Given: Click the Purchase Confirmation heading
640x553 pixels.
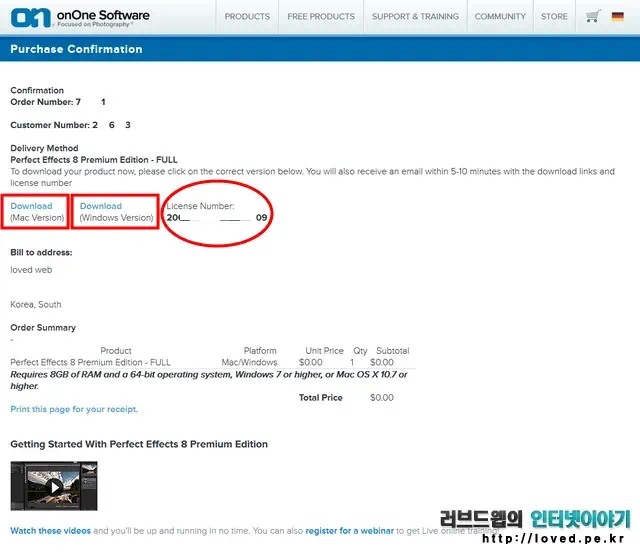Looking at the screenshot, I should point(76,49).
